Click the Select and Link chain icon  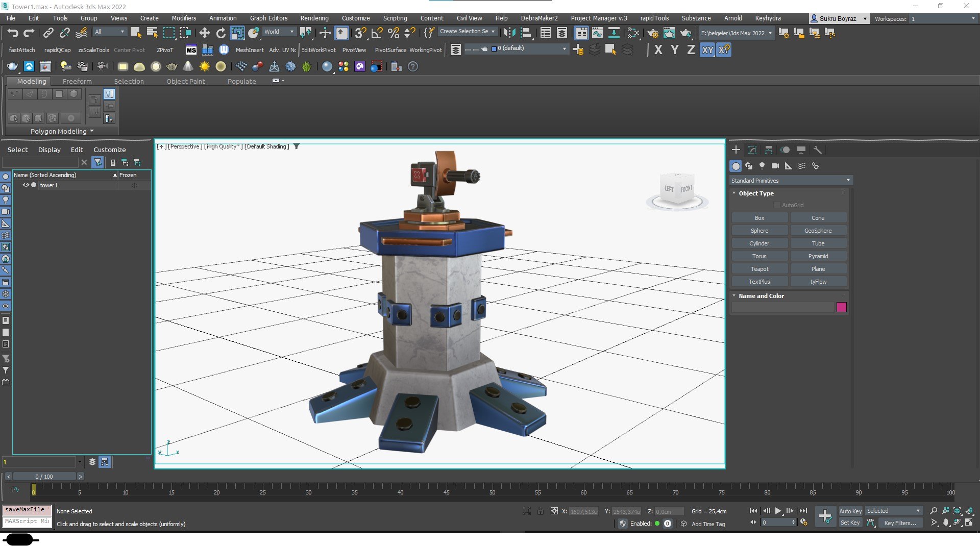pos(48,33)
